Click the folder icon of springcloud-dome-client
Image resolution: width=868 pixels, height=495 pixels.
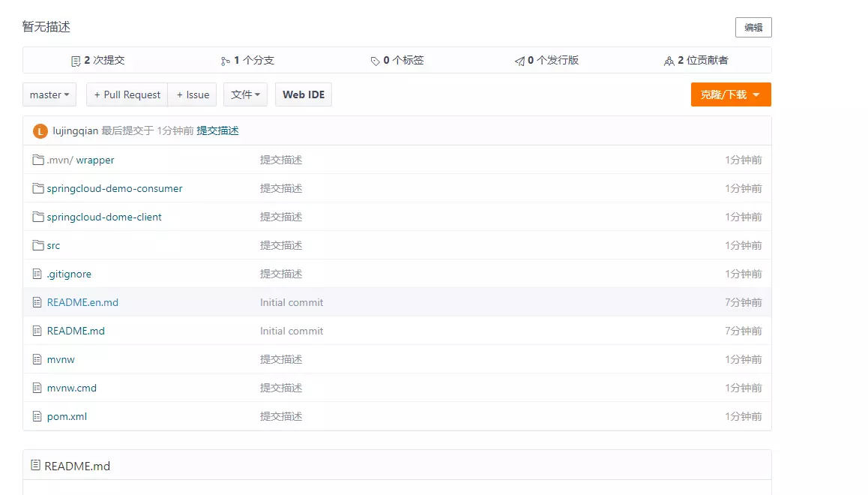37,217
